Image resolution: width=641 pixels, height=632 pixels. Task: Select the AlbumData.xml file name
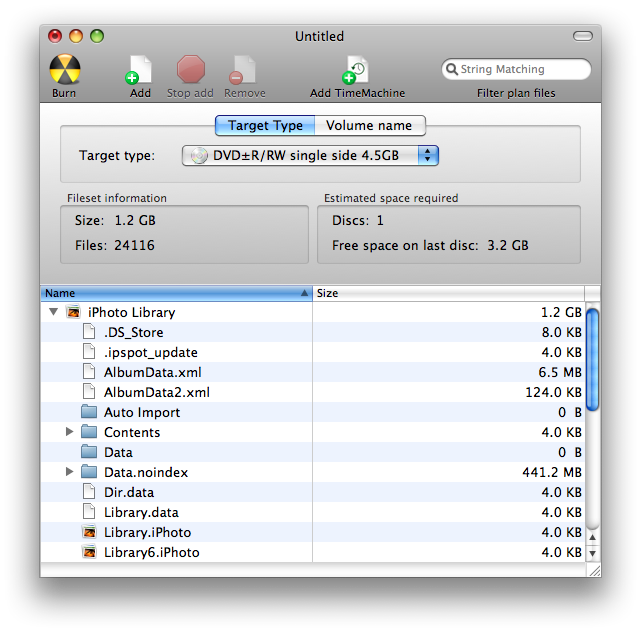(x=152, y=372)
